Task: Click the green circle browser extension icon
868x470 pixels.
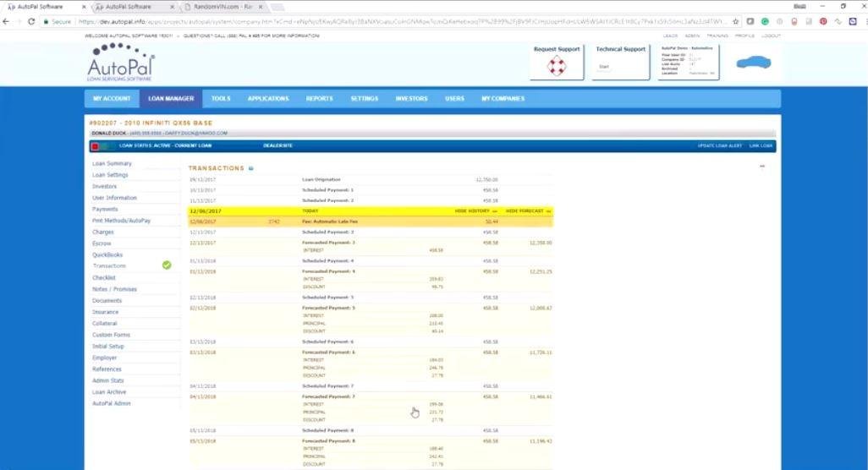Action: click(x=765, y=22)
